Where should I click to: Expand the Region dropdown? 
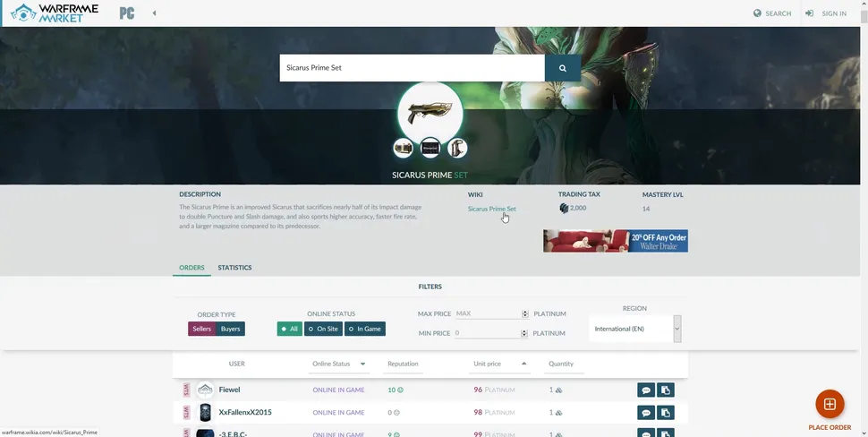pyautogui.click(x=677, y=329)
